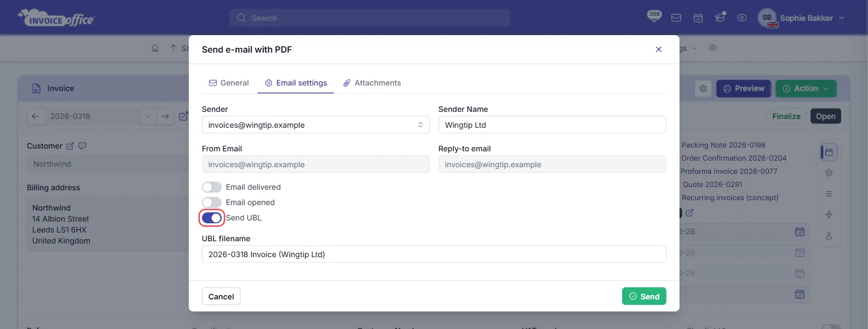Click the Cancel button

(221, 297)
